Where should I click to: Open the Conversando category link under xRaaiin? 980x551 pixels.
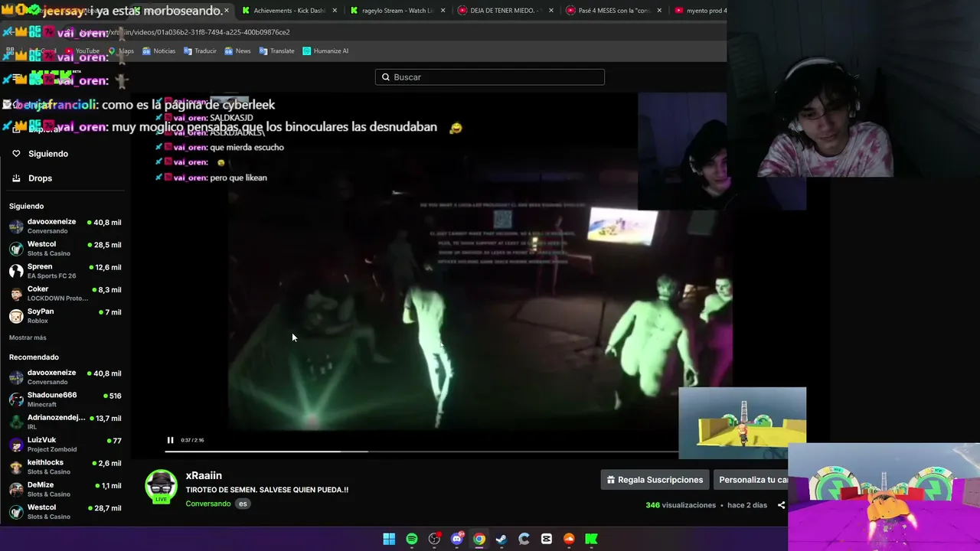(208, 504)
